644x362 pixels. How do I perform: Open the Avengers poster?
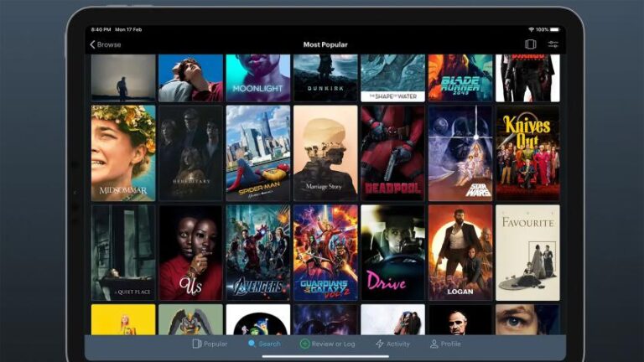258,253
